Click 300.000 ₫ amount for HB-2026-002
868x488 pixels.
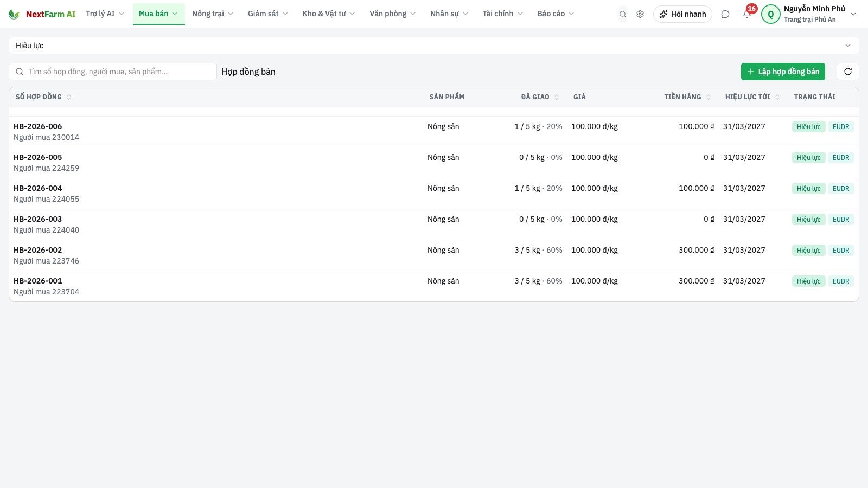click(x=696, y=250)
